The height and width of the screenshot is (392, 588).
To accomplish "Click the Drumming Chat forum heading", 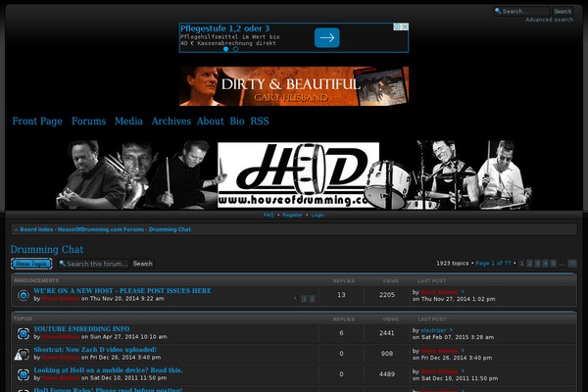I will 47,250.
